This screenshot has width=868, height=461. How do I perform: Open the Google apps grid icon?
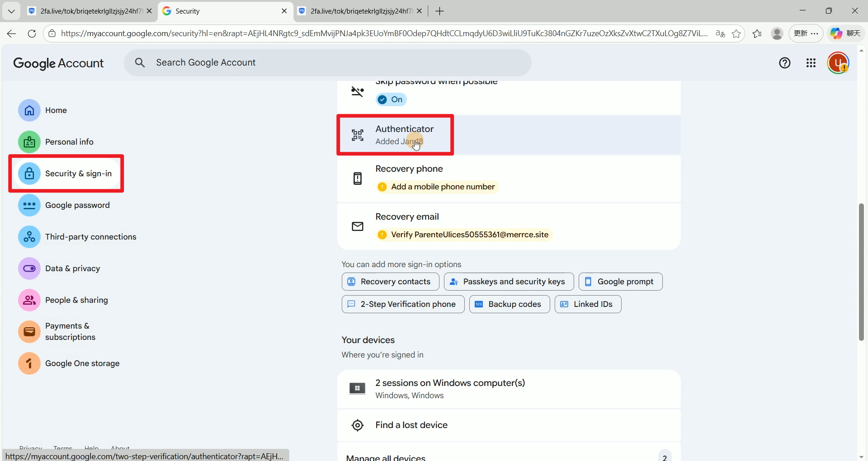coord(811,63)
